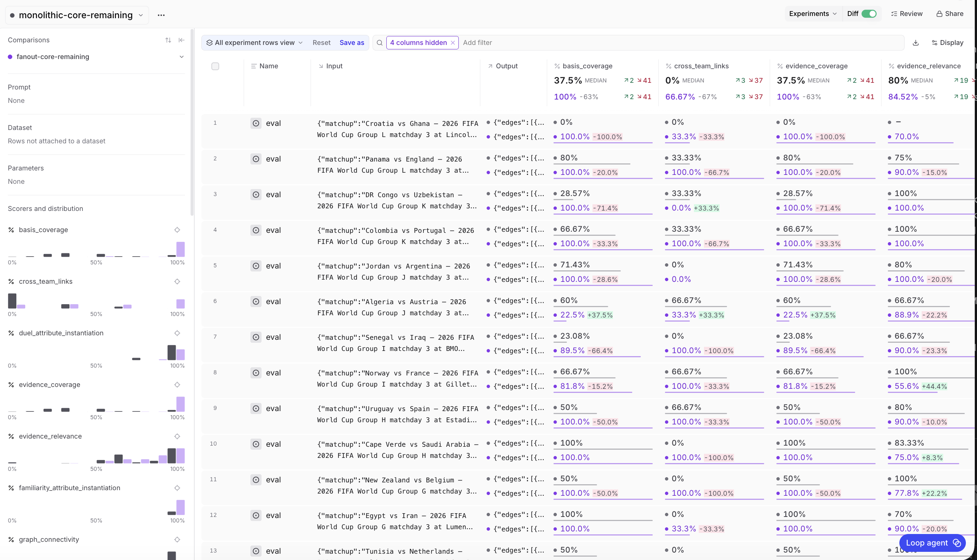The image size is (977, 560).
Task: Click the duel_attribute_instantiation scorer target icon
Action: pyautogui.click(x=177, y=333)
